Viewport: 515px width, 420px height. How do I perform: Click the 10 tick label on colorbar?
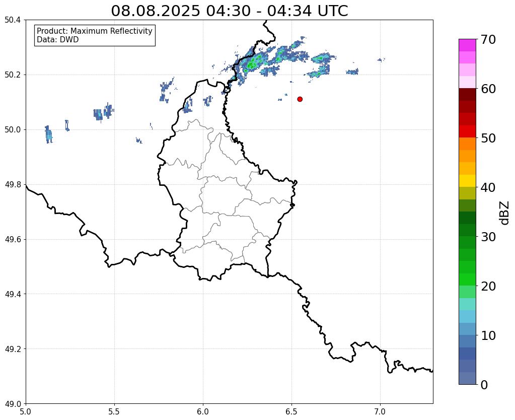[488, 335]
